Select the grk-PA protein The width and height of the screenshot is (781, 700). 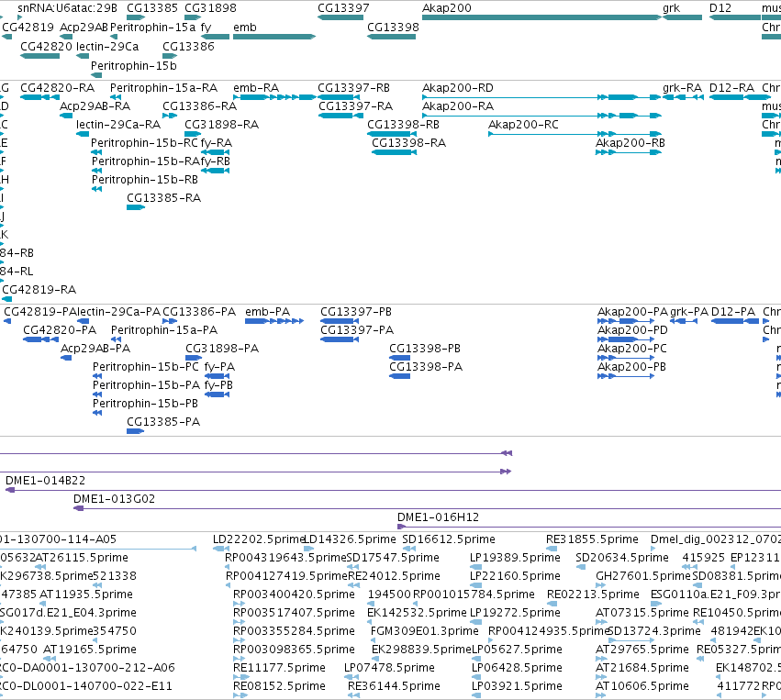684,321
